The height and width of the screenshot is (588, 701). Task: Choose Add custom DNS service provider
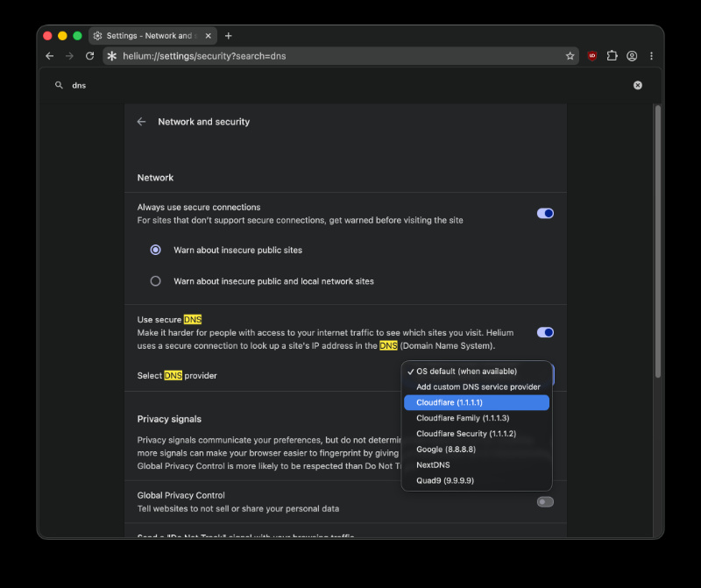coord(477,386)
